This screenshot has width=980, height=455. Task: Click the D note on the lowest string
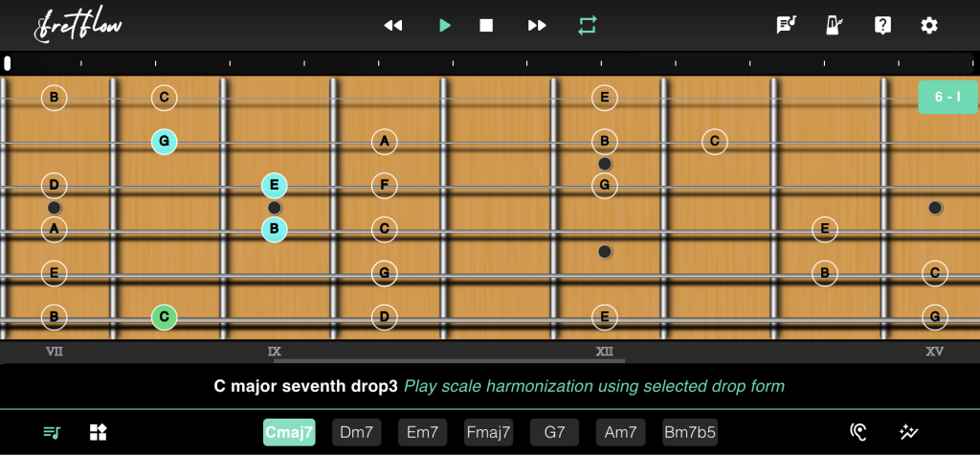click(x=385, y=317)
